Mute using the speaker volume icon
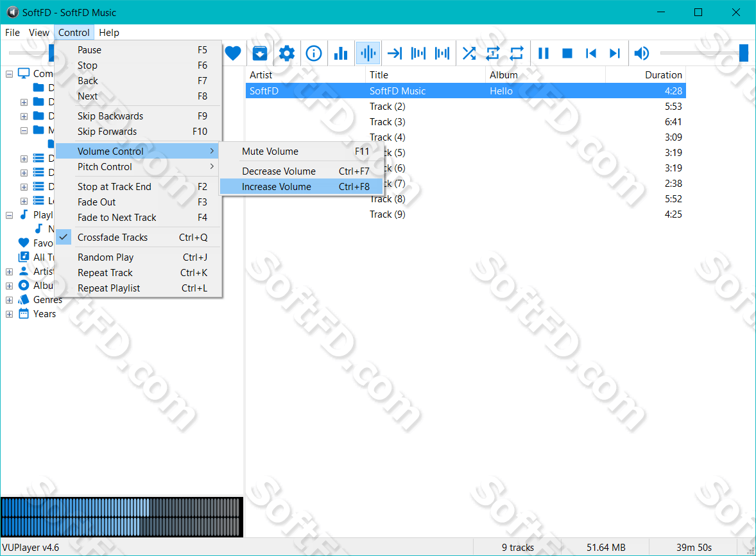The image size is (756, 556). tap(641, 53)
